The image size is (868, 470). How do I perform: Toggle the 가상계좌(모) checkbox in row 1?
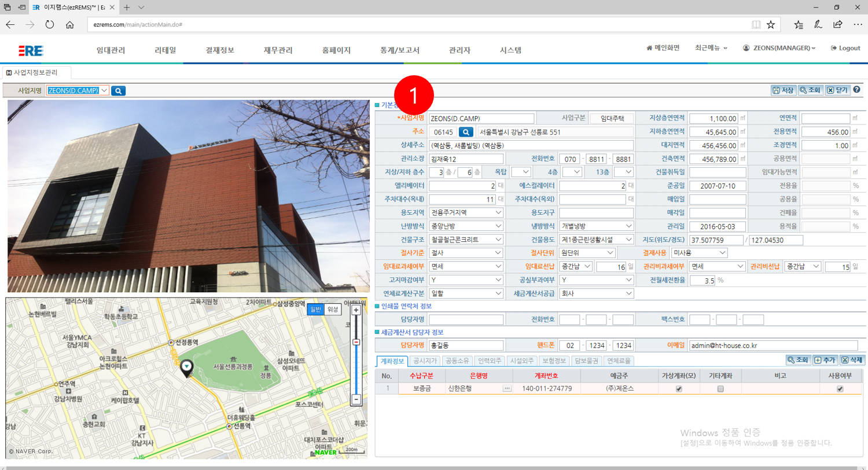tap(679, 389)
